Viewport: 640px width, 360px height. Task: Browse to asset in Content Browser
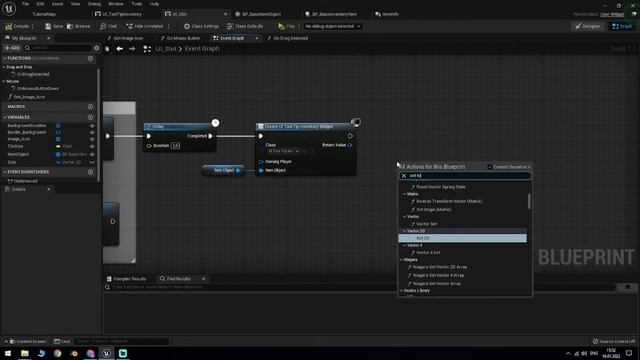(x=78, y=26)
